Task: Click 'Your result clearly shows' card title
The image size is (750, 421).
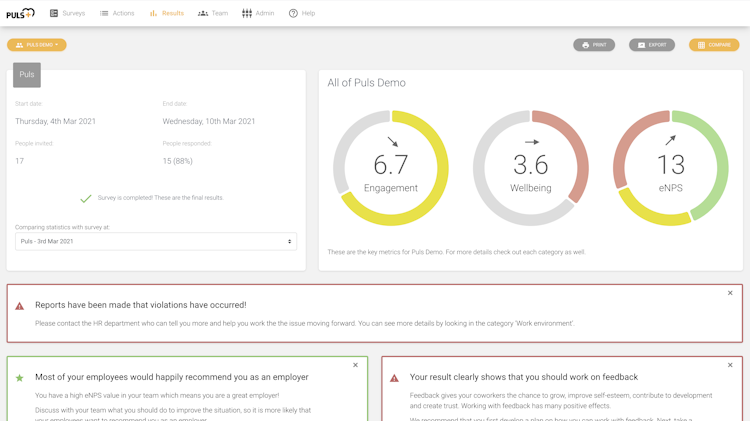Action: pyautogui.click(x=524, y=377)
